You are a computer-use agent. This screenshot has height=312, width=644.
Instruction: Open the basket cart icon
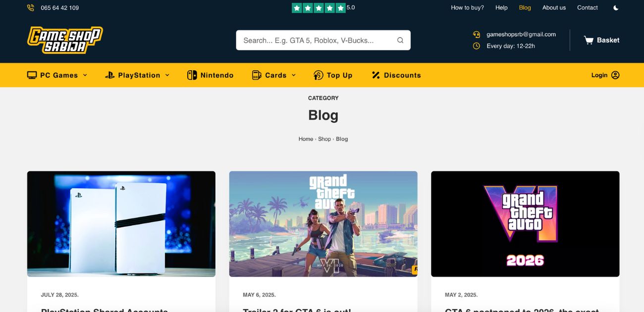coord(589,40)
